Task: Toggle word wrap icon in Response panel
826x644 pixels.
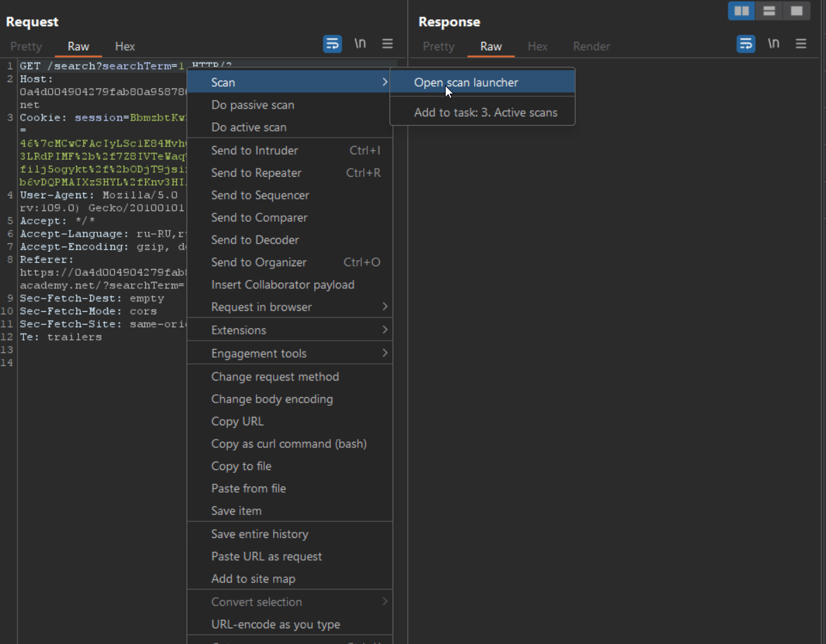Action: [x=746, y=44]
